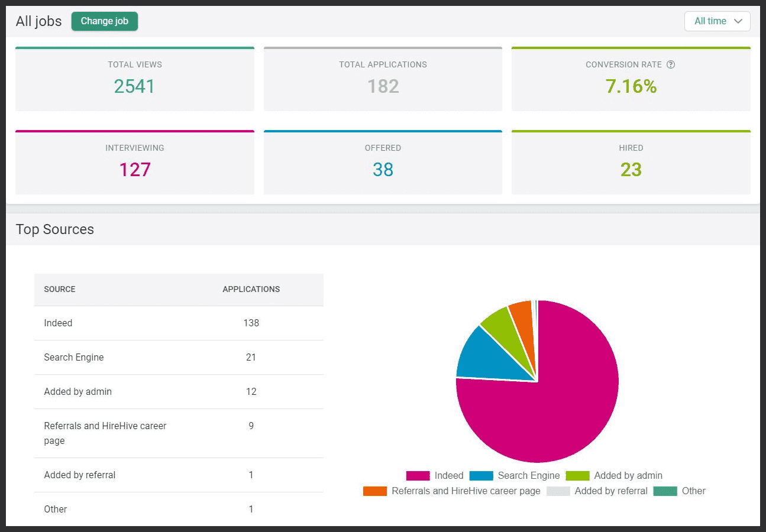
Task: Toggle Added by admin legend swatch
Action: click(577, 476)
